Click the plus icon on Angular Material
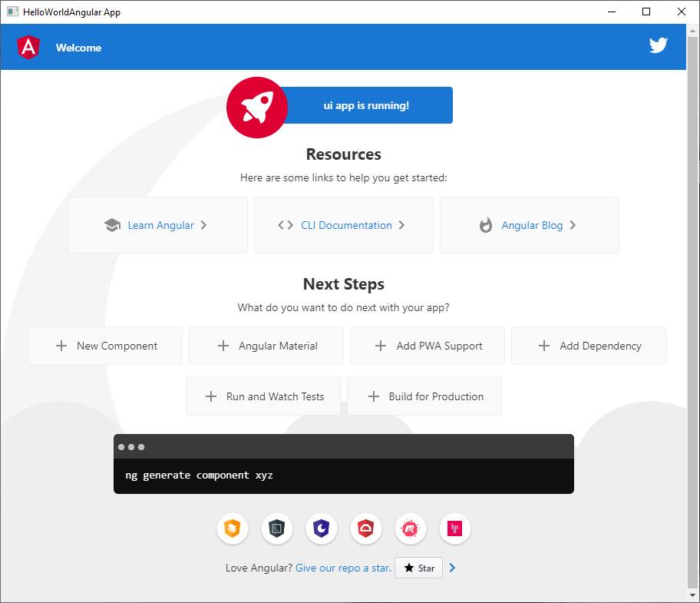Viewport: 700px width, 603px height. click(223, 346)
